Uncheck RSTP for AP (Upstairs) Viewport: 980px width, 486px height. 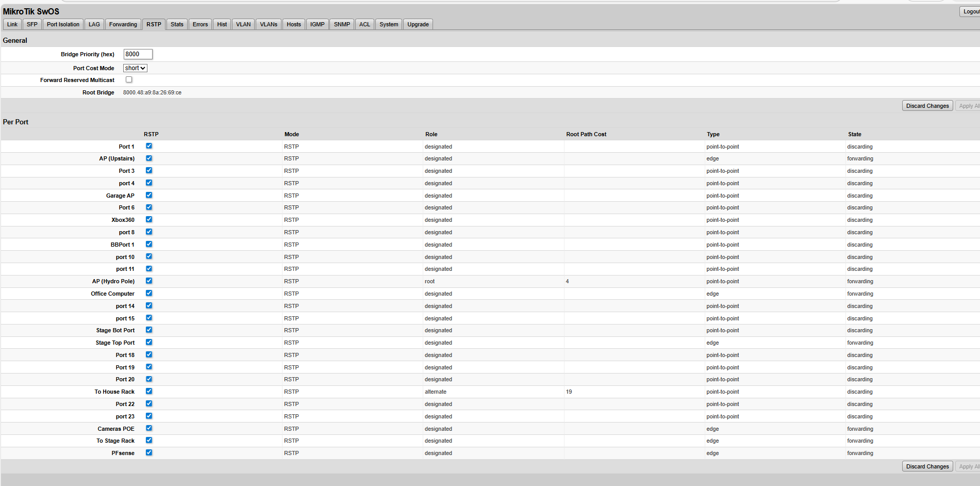click(149, 158)
